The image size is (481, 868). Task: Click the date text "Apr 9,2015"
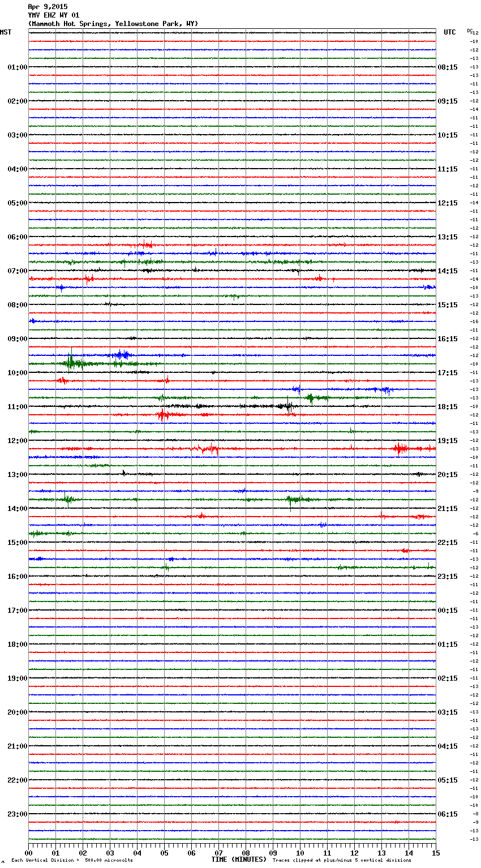[48, 7]
